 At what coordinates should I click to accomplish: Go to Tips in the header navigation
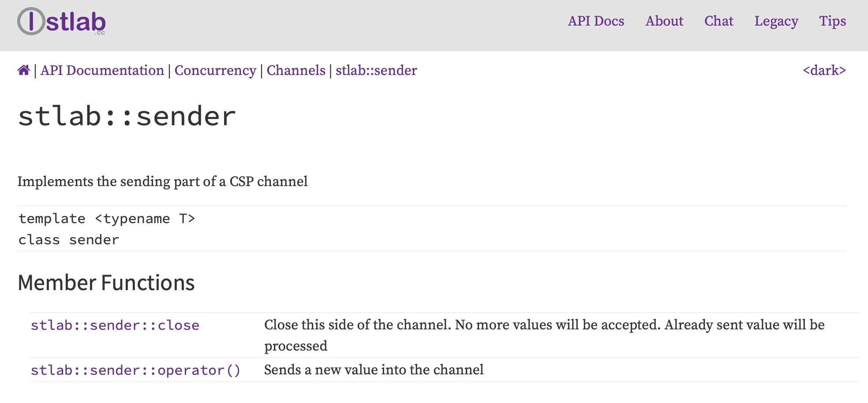(832, 21)
